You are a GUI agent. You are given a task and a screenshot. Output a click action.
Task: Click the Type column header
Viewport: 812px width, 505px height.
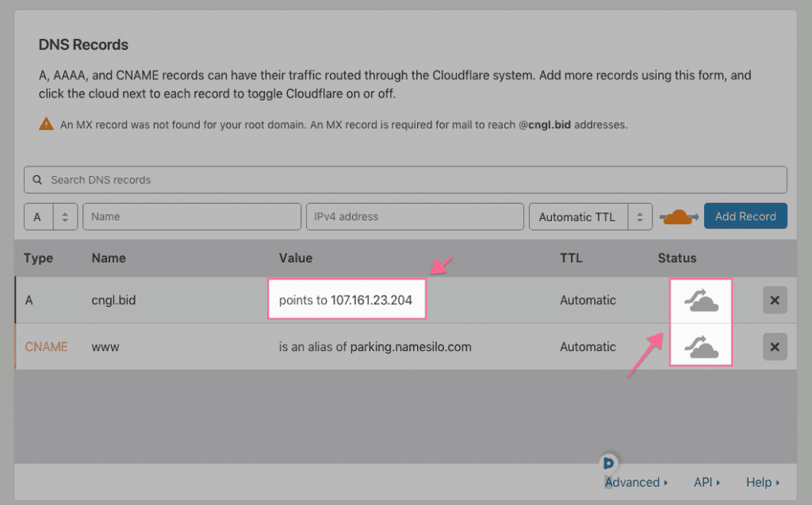click(x=38, y=258)
